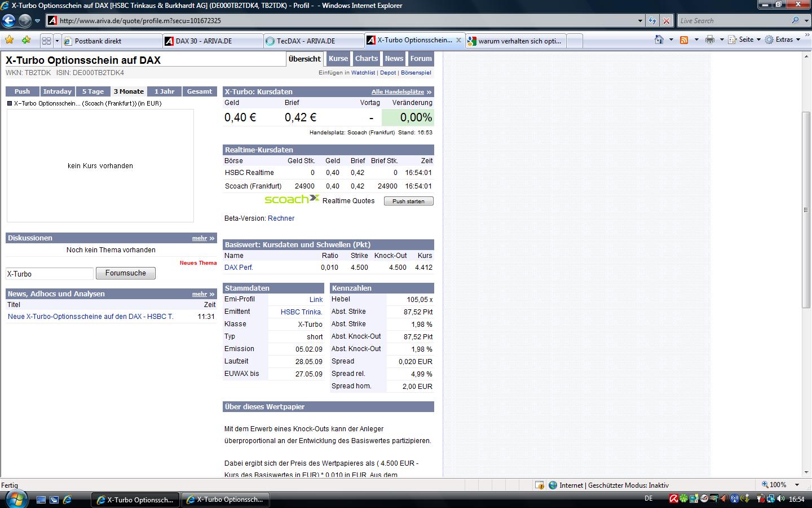This screenshot has height=508, width=812.
Task: Add page to Favorites with star-plus icon
Action: (x=26, y=40)
